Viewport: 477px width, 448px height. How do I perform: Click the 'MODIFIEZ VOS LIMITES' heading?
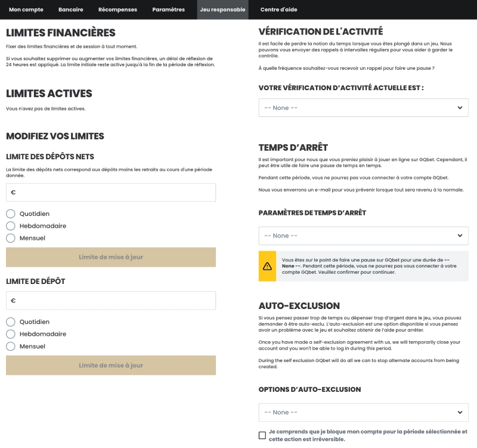coord(55,136)
